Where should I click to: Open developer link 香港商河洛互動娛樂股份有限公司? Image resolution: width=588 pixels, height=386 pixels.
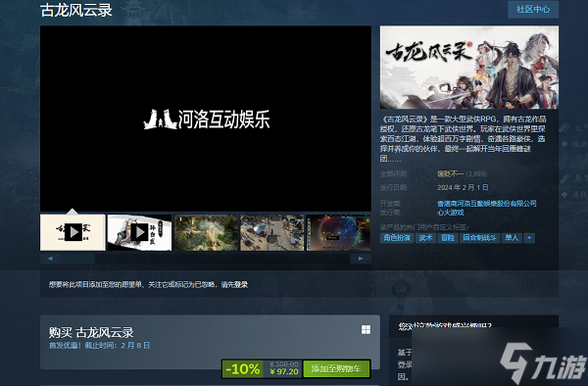point(487,204)
